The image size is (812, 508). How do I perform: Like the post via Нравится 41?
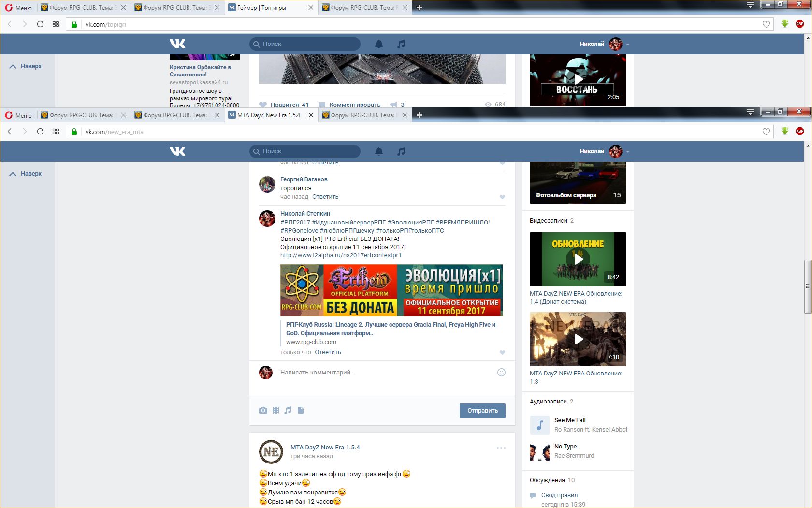(x=284, y=105)
